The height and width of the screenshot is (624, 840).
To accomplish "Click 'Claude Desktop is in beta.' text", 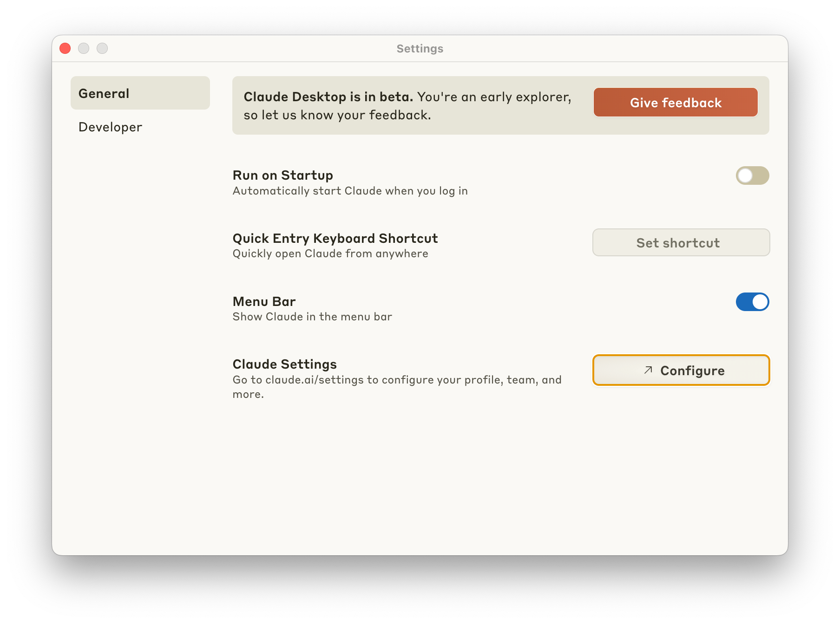I will tap(328, 97).
